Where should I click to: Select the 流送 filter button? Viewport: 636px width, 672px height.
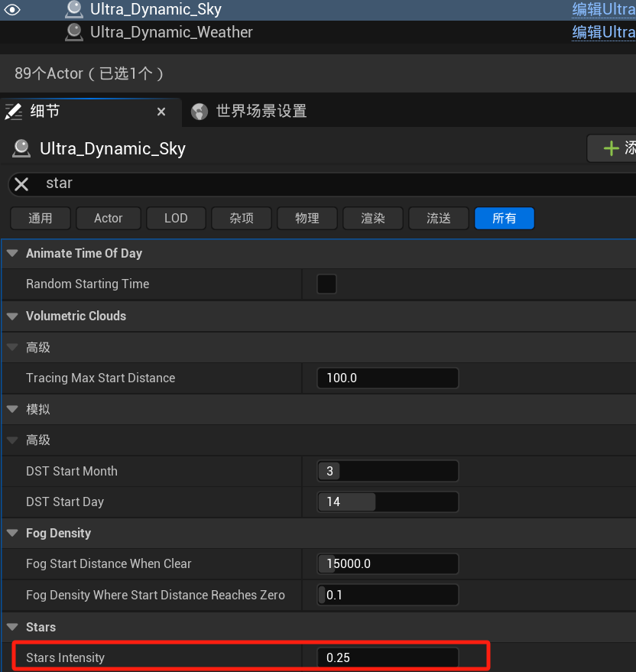(439, 219)
